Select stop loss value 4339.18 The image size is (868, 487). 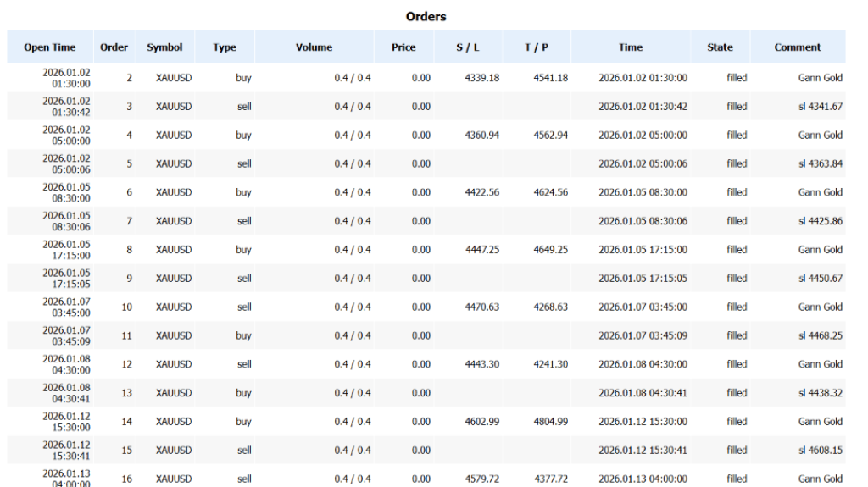482,77
